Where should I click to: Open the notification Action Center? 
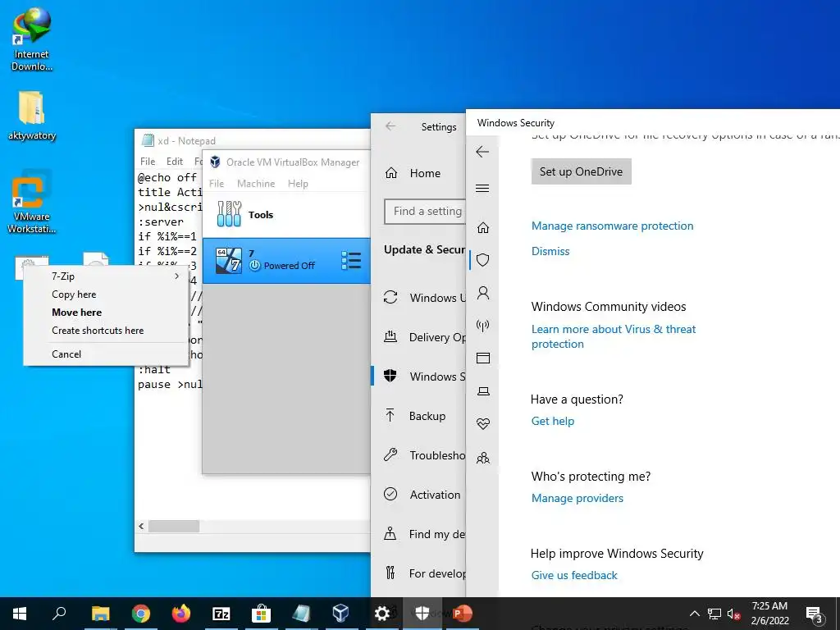[815, 614]
